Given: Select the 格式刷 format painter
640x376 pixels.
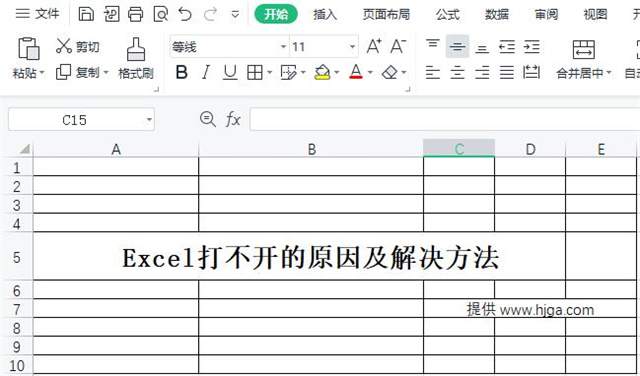Looking at the screenshot, I should pos(136,58).
